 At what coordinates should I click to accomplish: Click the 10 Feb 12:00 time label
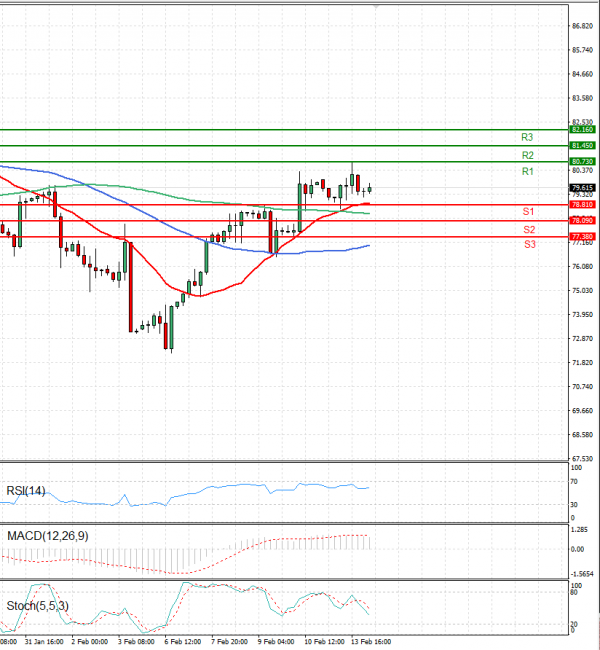(x=324, y=642)
